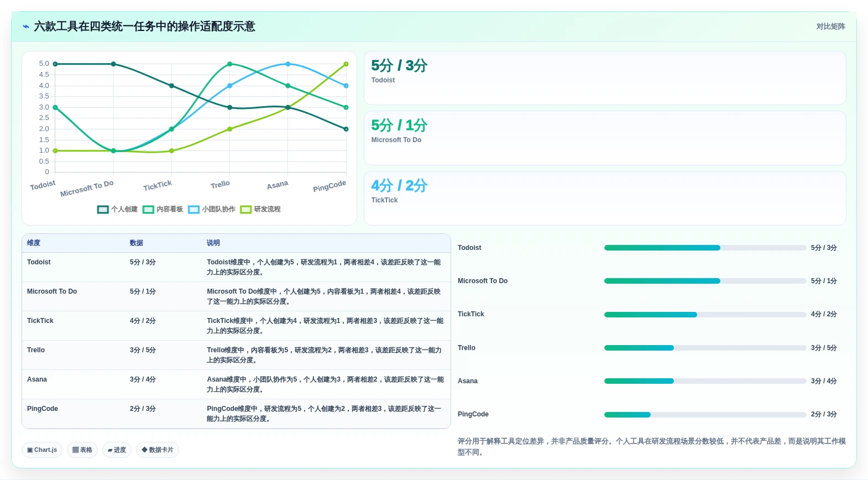The height and width of the screenshot is (480, 868).
Task: Select the Asana table row name
Action: (x=37, y=379)
